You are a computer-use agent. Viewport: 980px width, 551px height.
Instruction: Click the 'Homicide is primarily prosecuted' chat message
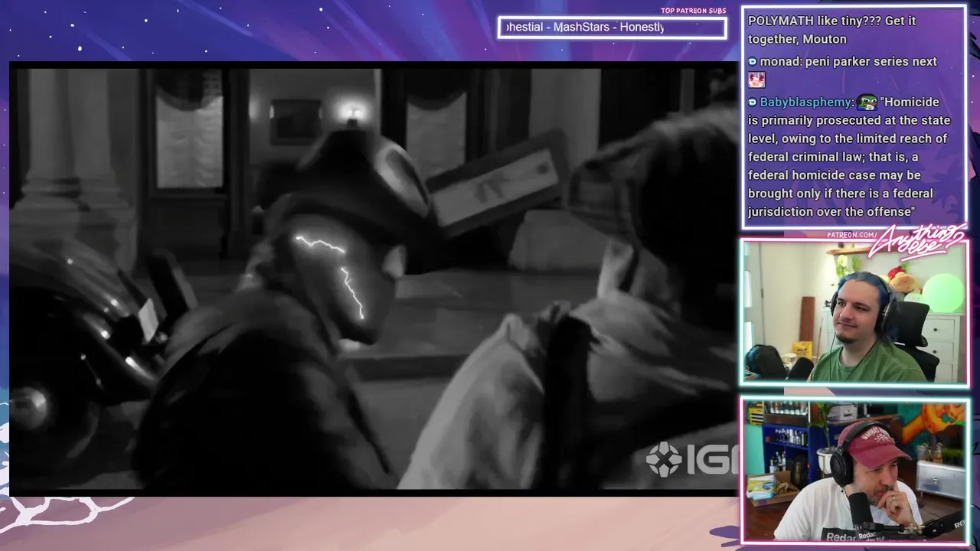tap(849, 157)
